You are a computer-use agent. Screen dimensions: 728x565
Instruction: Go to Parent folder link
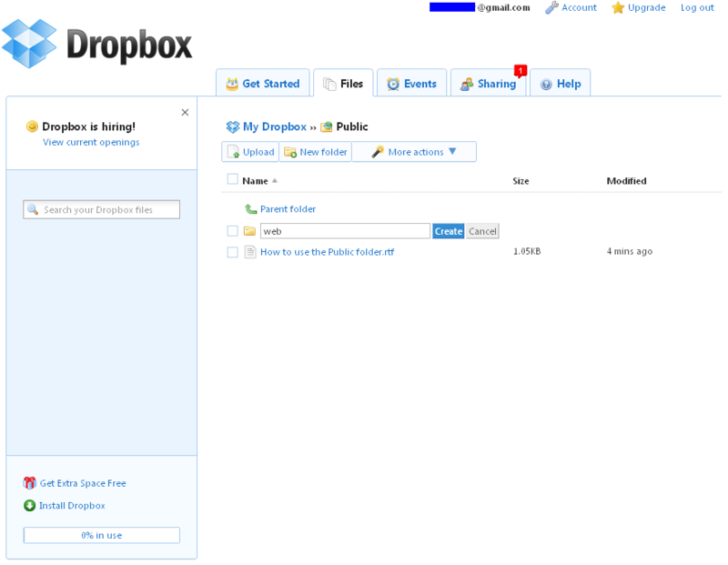(x=288, y=209)
